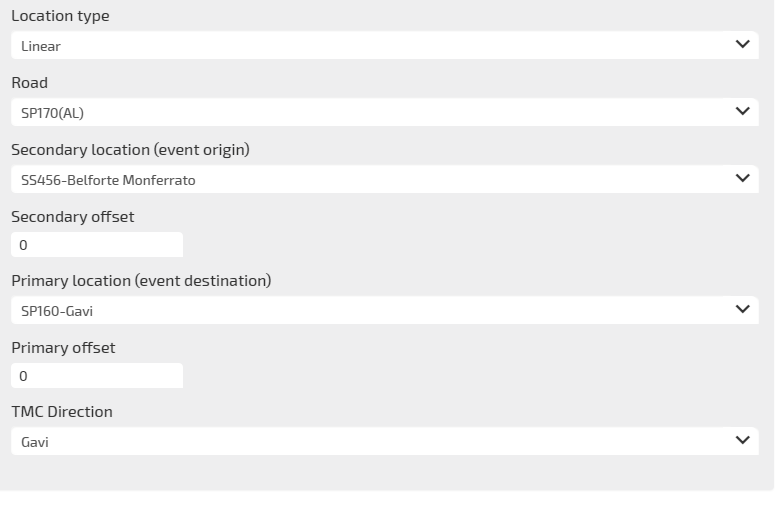782x513 pixels.
Task: Focus the Primary offset number field
Action: coord(96,376)
